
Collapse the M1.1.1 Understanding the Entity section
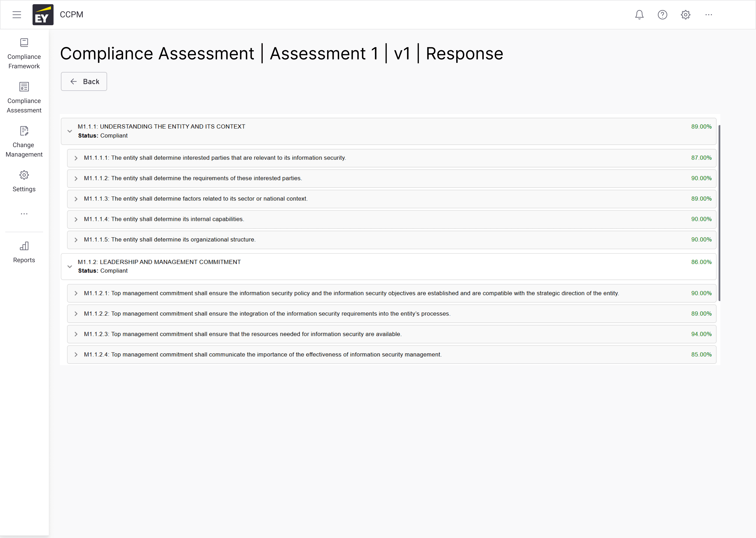[70, 131]
